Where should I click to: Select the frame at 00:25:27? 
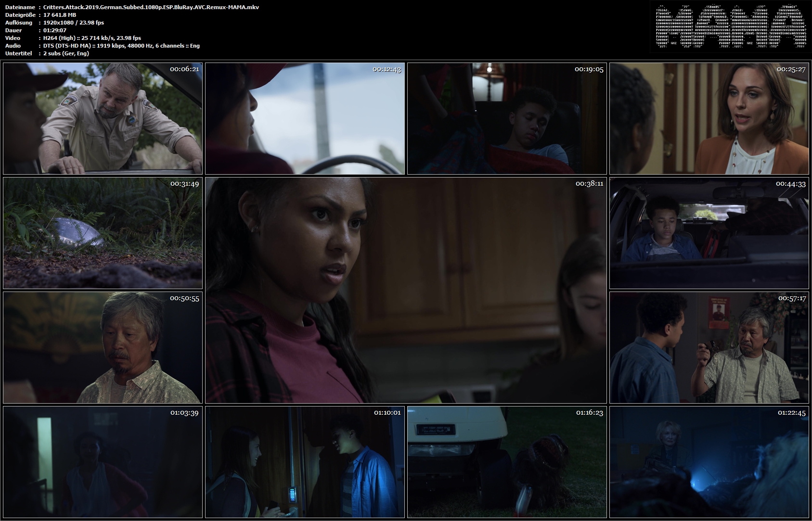[x=709, y=118]
